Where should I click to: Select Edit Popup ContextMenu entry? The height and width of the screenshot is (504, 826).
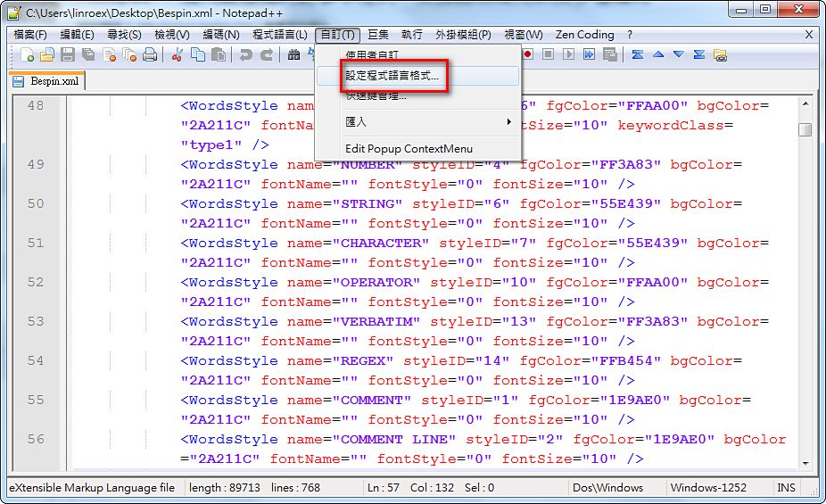click(x=417, y=148)
